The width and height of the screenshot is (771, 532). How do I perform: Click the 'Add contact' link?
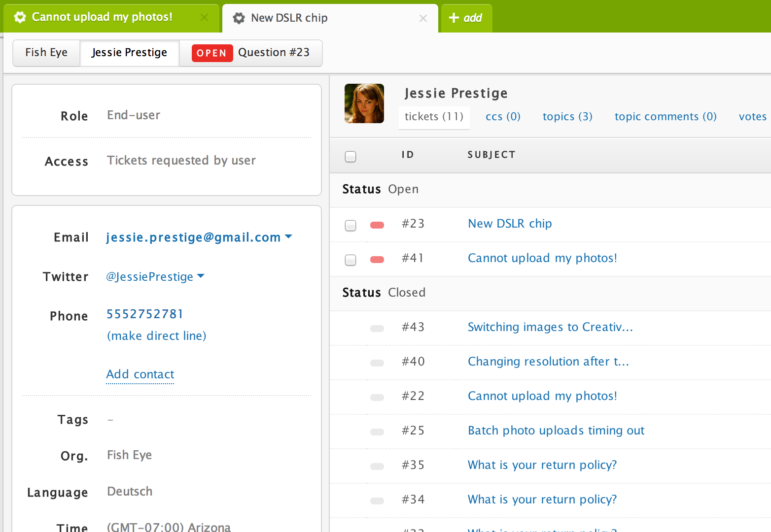140,374
